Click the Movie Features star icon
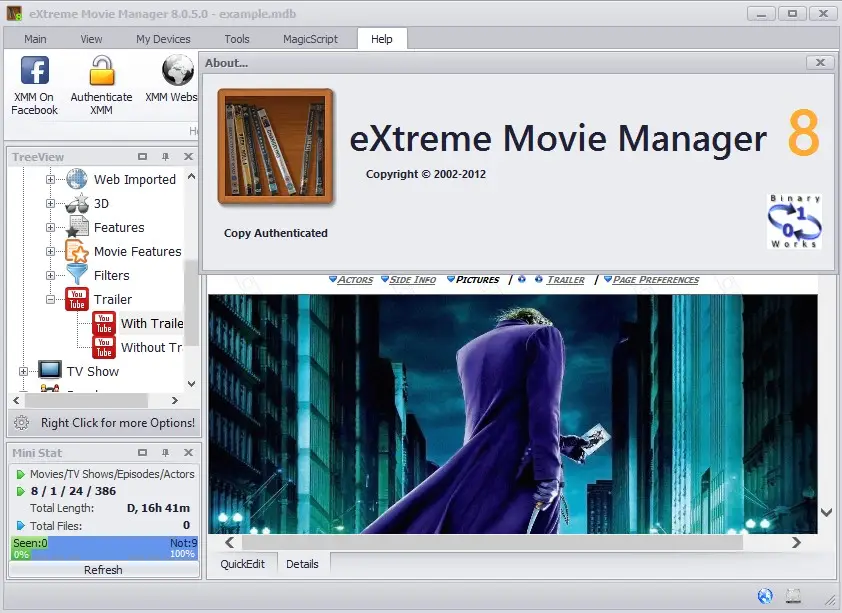Screen dimensions: 842x613 [77, 251]
